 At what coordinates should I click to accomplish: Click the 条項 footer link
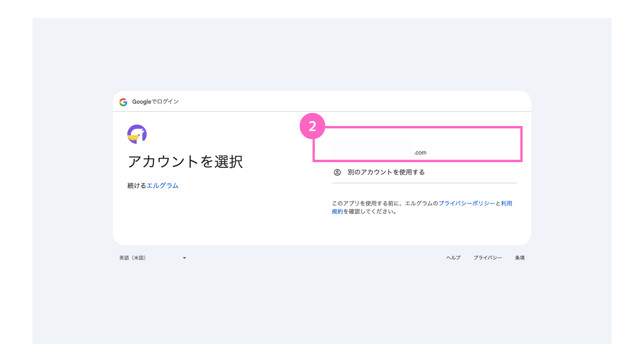[520, 258]
